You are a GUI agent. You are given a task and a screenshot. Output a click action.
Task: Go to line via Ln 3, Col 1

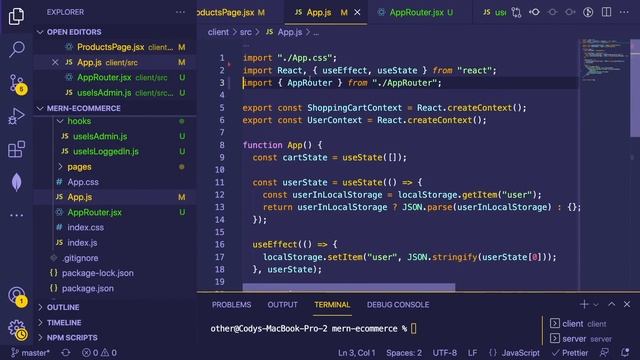pyautogui.click(x=356, y=353)
